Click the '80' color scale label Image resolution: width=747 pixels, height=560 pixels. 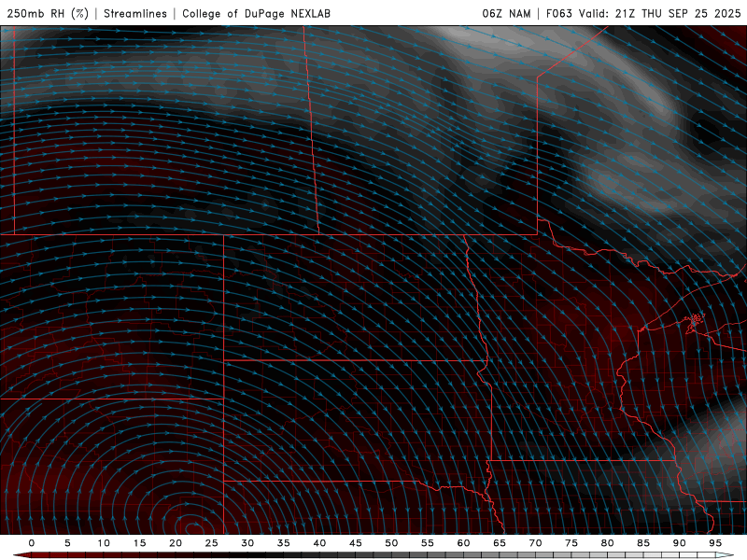608,543
